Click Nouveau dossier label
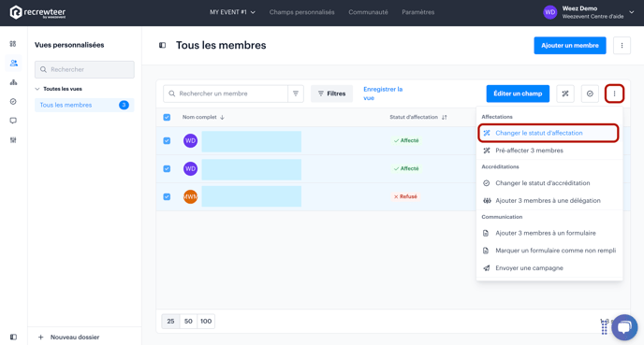This screenshot has width=644, height=345. pyautogui.click(x=75, y=338)
